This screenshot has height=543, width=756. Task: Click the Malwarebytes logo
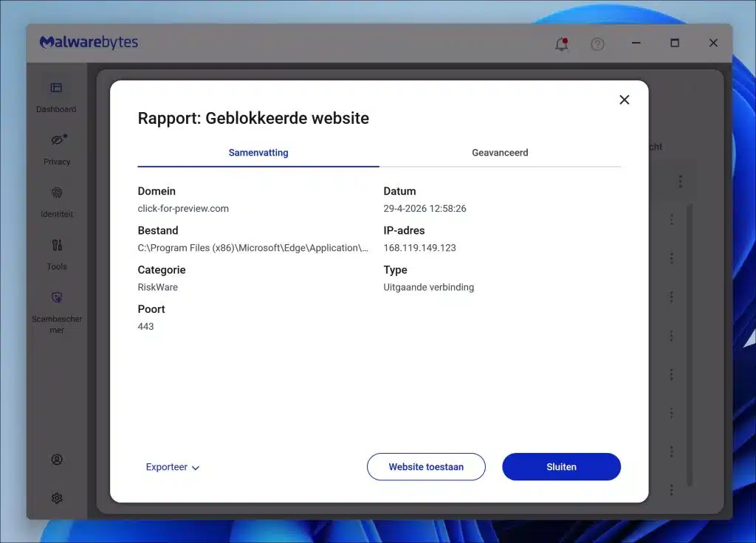(89, 42)
